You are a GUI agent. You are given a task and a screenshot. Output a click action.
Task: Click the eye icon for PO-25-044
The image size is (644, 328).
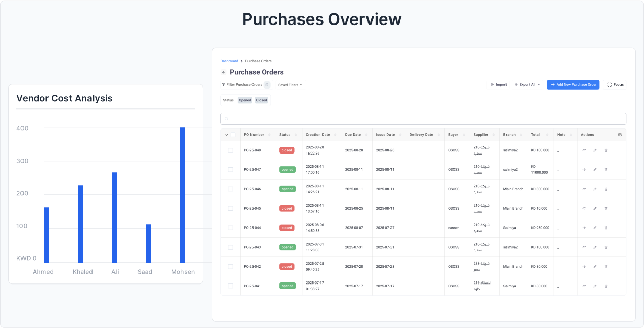point(584,228)
